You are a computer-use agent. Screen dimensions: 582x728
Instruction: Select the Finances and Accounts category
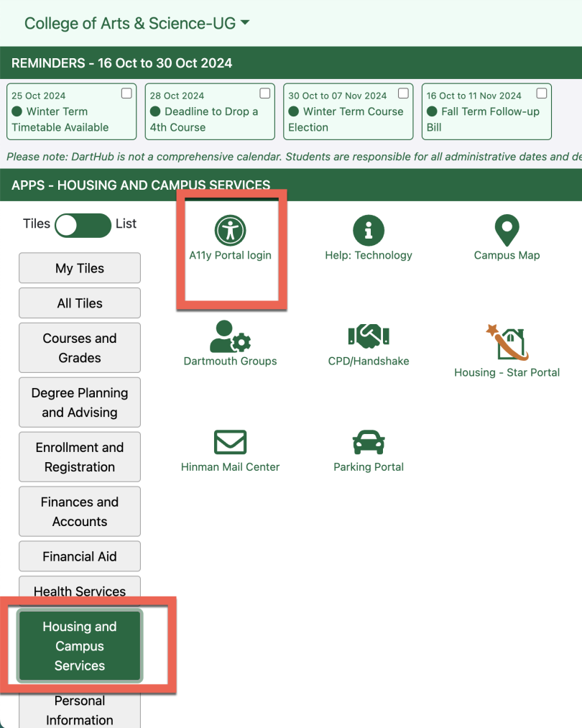coord(80,512)
